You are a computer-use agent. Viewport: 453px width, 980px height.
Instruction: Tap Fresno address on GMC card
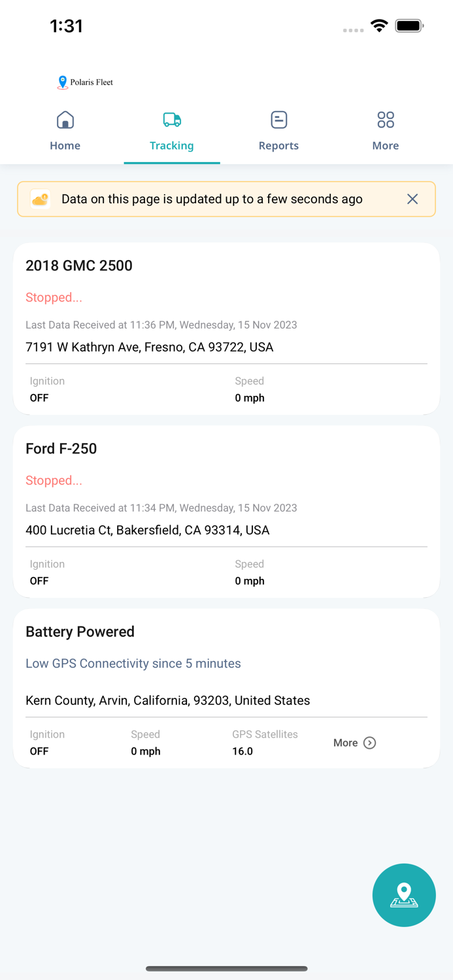(x=150, y=347)
